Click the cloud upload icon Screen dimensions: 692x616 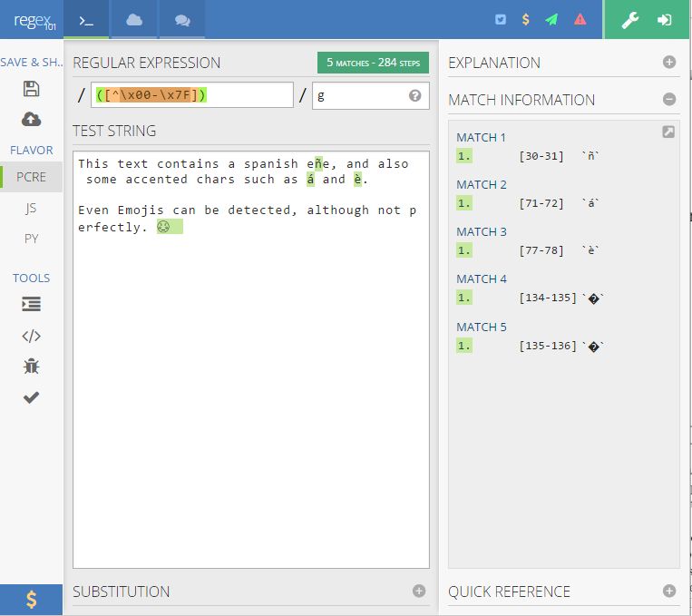tap(31, 119)
